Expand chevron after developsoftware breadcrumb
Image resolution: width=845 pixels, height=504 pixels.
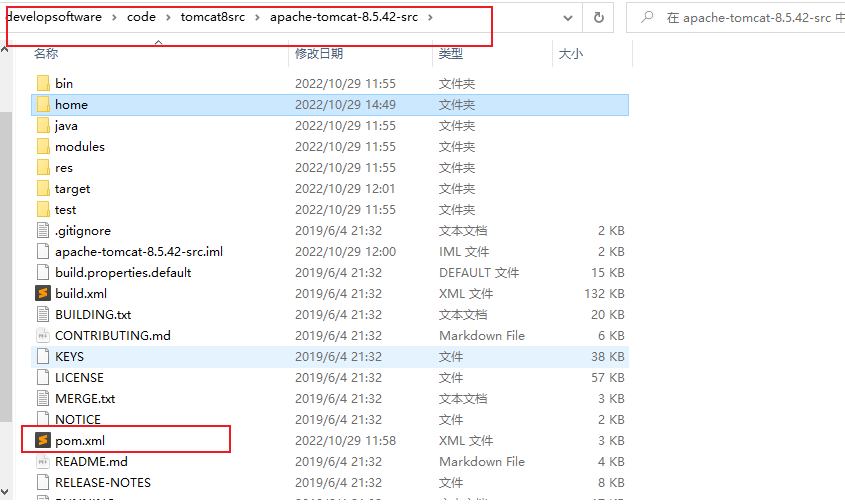[x=114, y=18]
